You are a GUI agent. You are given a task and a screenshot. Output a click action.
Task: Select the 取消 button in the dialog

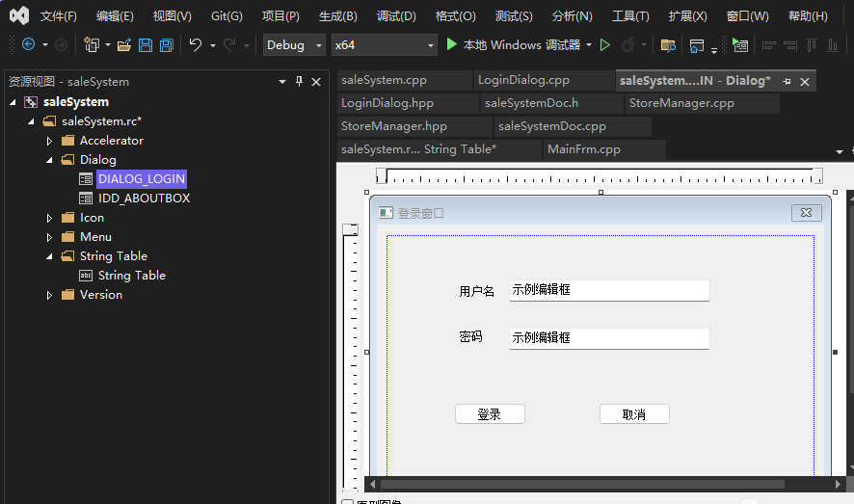(x=634, y=414)
